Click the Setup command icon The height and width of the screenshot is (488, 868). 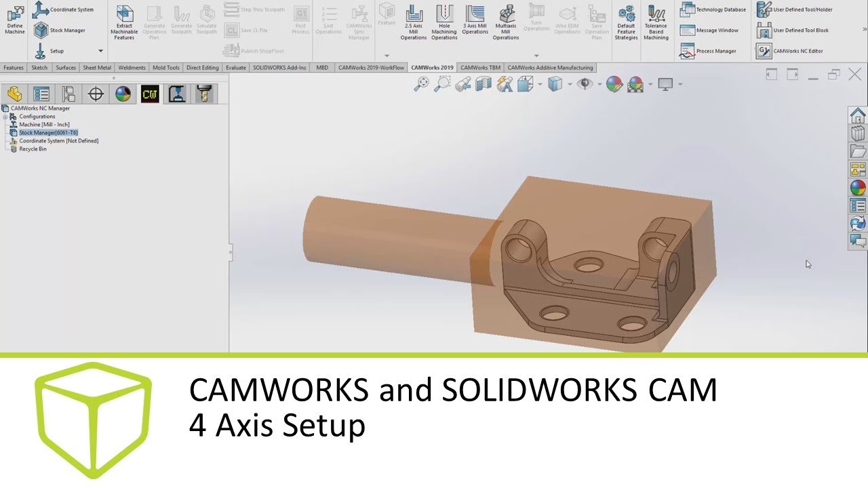pos(41,51)
